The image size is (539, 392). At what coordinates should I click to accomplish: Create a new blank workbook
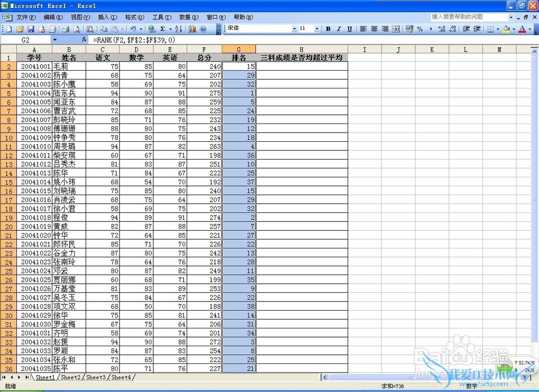pos(9,29)
